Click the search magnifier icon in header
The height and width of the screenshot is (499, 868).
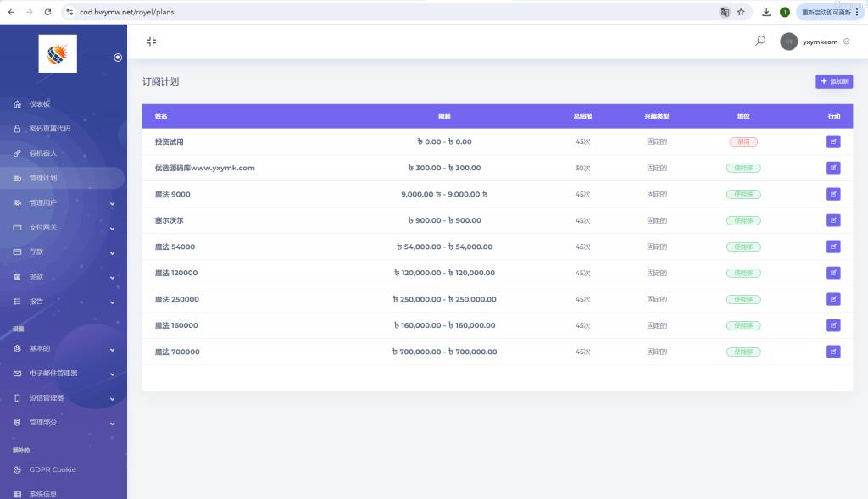pos(760,41)
